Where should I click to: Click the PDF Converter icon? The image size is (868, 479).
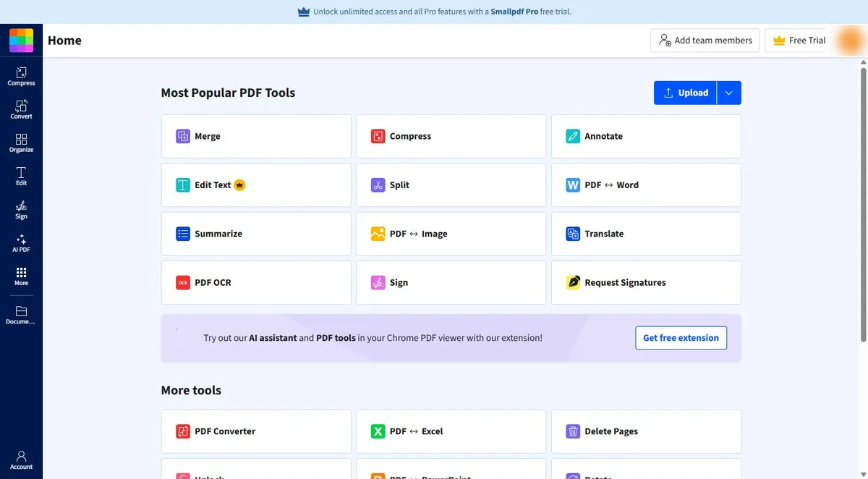(x=183, y=431)
